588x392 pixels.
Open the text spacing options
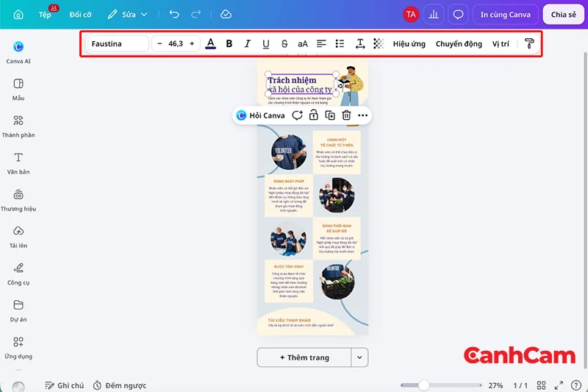point(360,44)
